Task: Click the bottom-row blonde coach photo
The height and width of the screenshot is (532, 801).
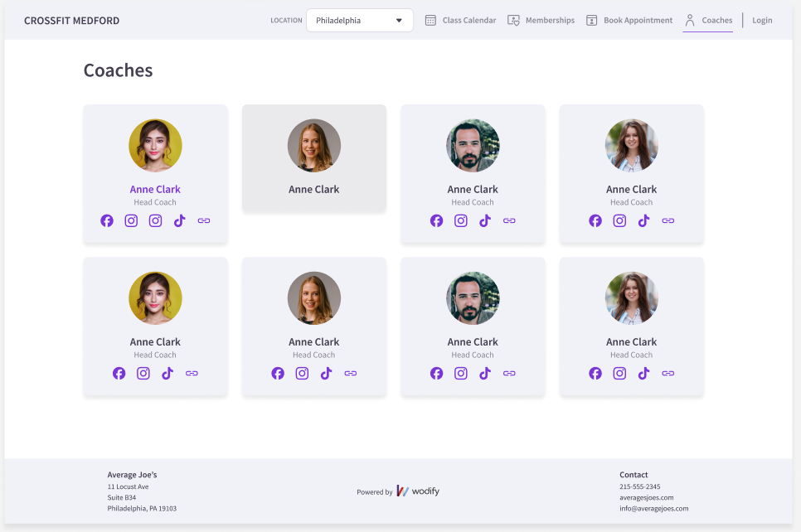Action: point(314,298)
